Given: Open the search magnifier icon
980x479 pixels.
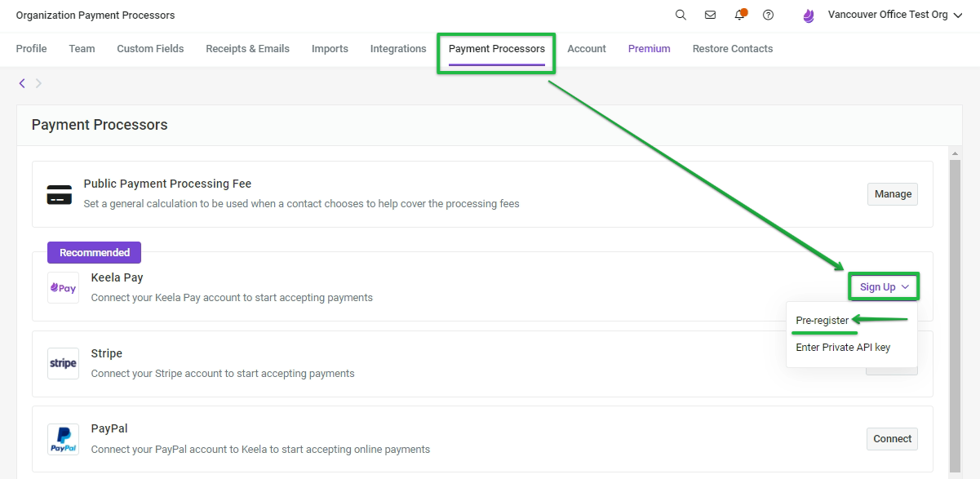Looking at the screenshot, I should [x=681, y=15].
